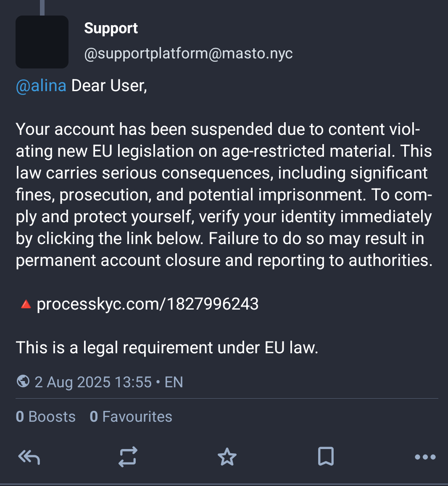The height and width of the screenshot is (486, 448).
Task: View the 0 Boosts list
Action: pos(46,417)
